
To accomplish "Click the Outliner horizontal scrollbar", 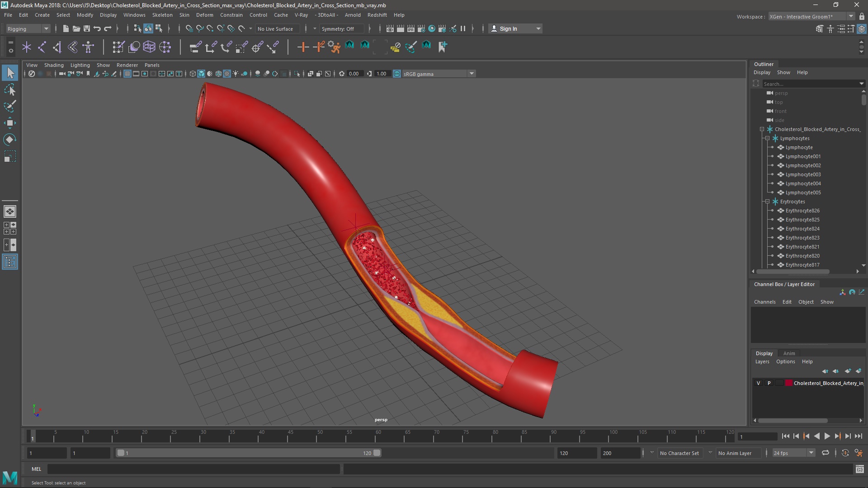I will point(793,272).
